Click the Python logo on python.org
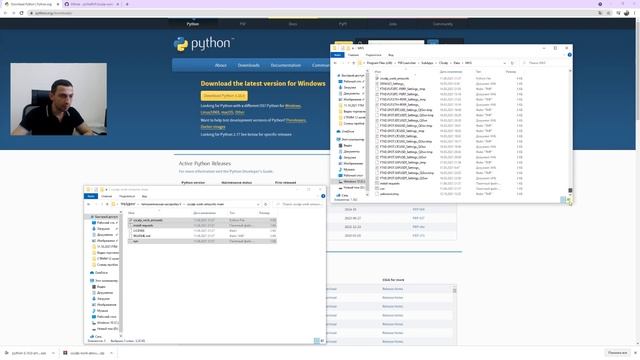Viewport: 640px width, 360px height. click(204, 44)
